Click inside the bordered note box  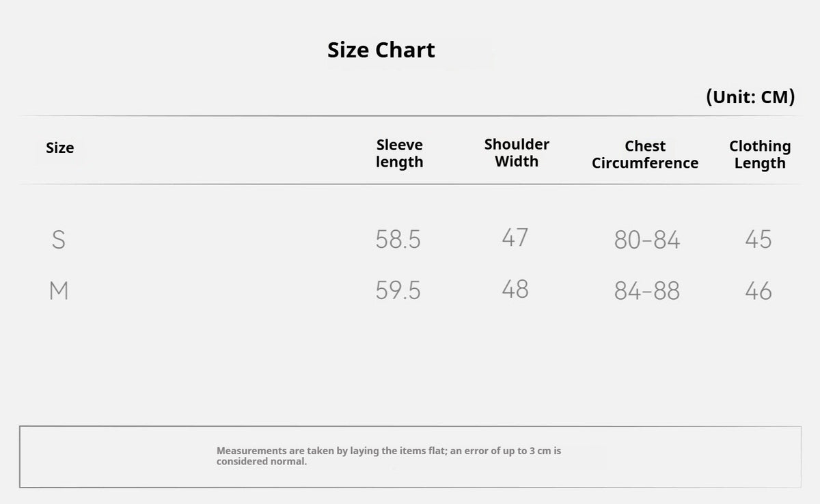pos(410,457)
